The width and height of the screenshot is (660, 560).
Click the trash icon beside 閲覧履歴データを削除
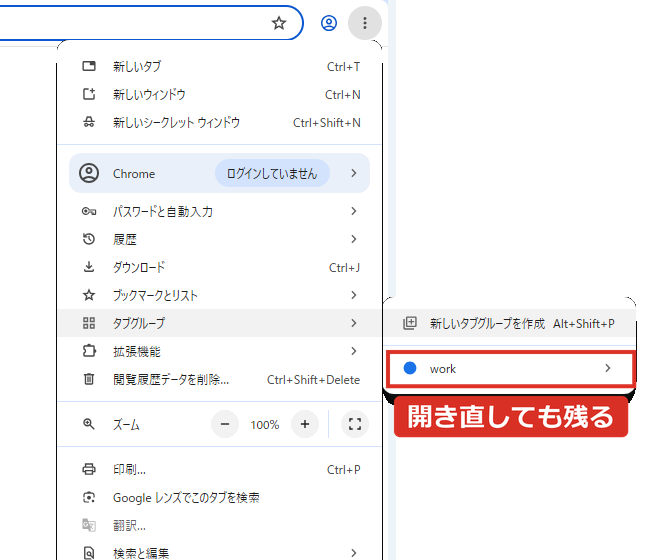tap(89, 379)
